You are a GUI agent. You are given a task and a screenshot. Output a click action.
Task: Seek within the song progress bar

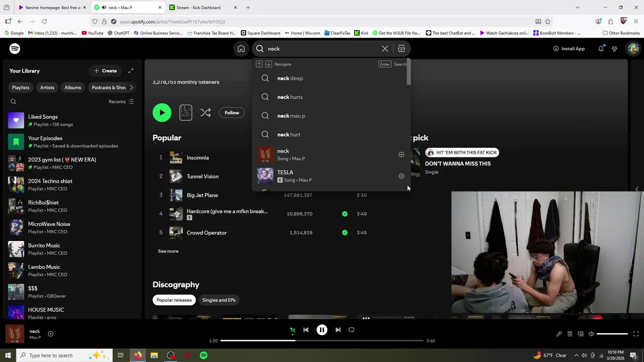322,341
